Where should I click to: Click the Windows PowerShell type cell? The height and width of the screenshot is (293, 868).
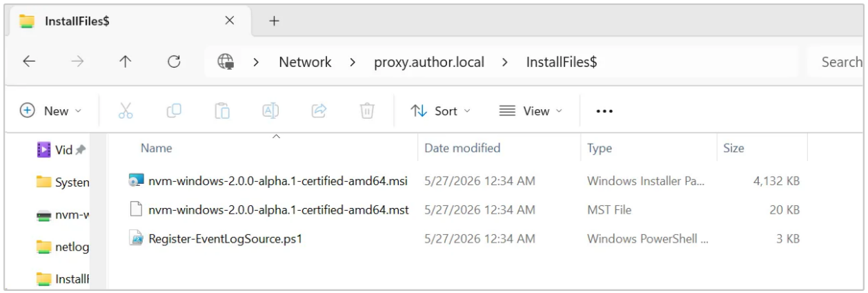647,239
